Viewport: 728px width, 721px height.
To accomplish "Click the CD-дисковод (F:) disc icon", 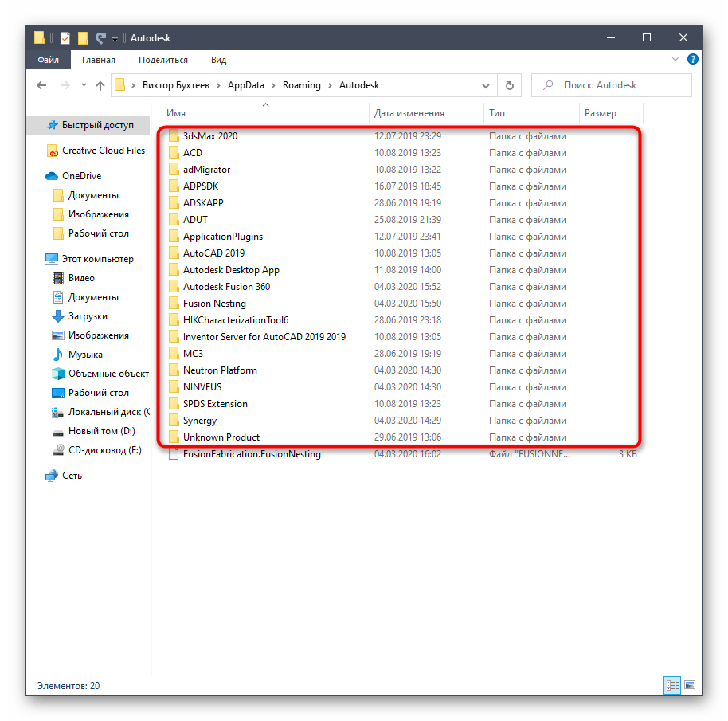I will click(x=58, y=450).
